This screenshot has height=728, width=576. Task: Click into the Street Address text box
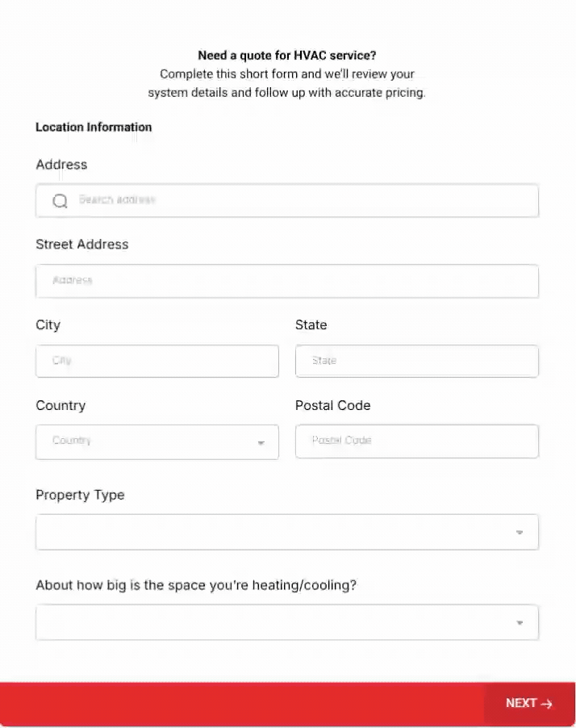coord(286,281)
